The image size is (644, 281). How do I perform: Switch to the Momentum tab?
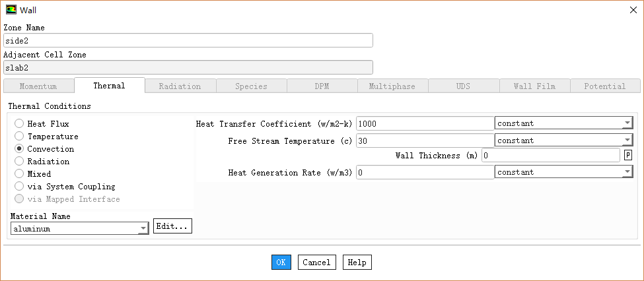pos(38,86)
